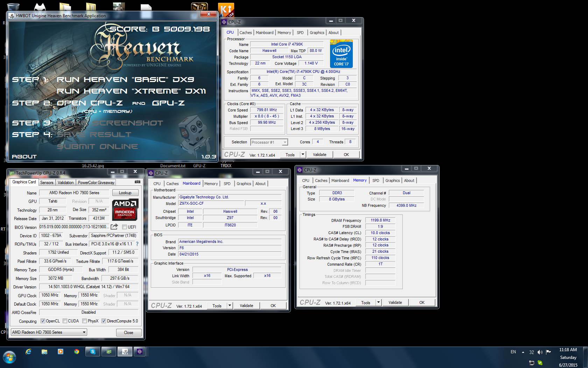Click ABOUT in Heaven Benchmark app

coord(24,157)
